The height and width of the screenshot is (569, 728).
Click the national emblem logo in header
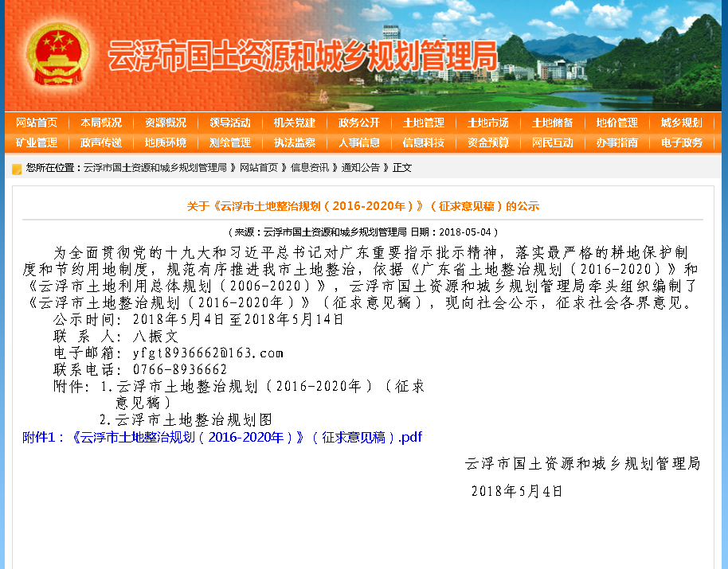point(52,55)
